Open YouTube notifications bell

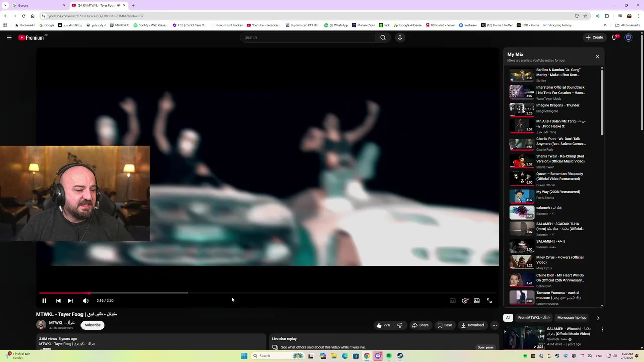[x=615, y=37]
